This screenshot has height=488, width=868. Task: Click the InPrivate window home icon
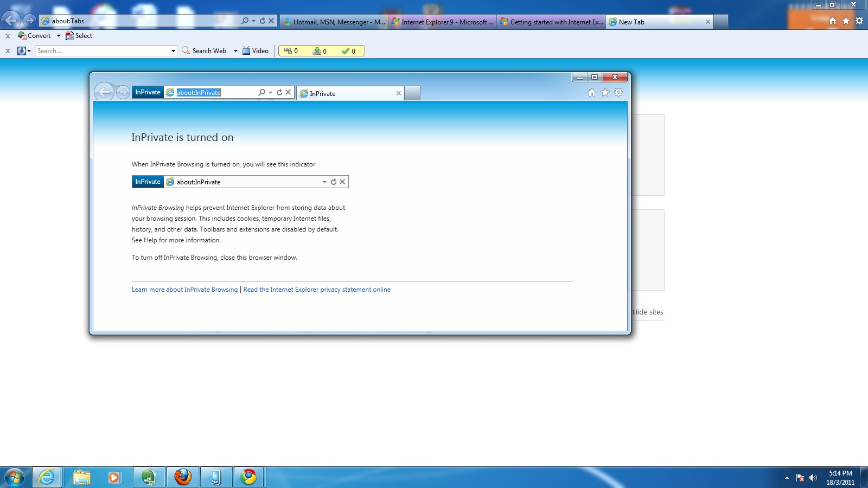(592, 93)
